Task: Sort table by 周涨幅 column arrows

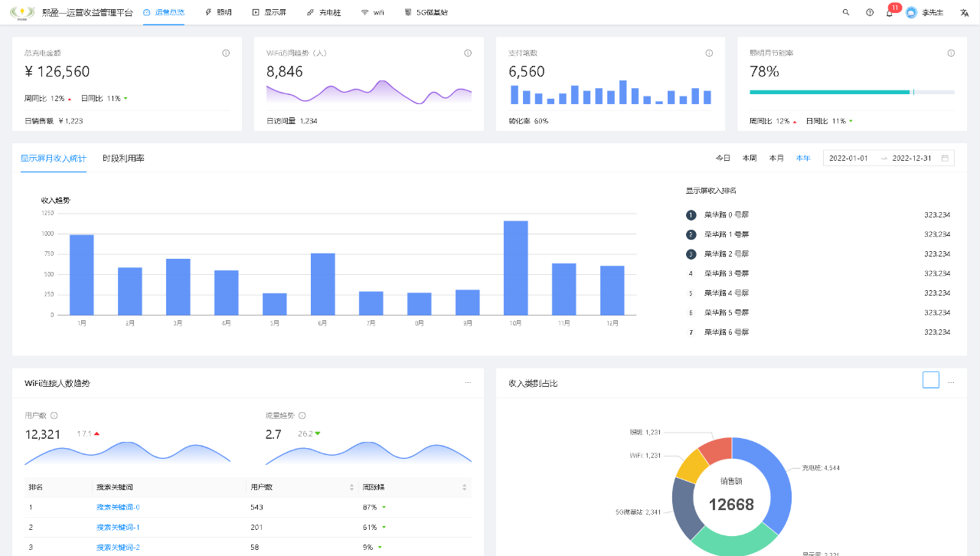Action: coord(464,487)
